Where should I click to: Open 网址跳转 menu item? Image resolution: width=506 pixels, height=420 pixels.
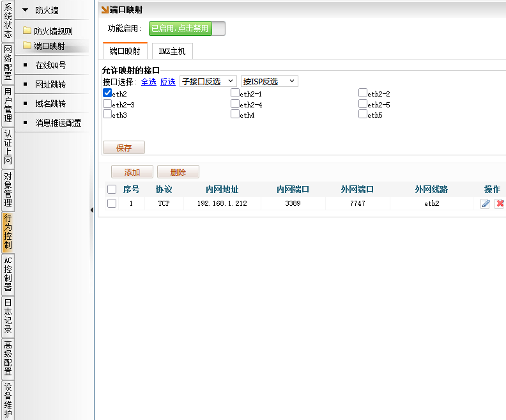pyautogui.click(x=50, y=84)
